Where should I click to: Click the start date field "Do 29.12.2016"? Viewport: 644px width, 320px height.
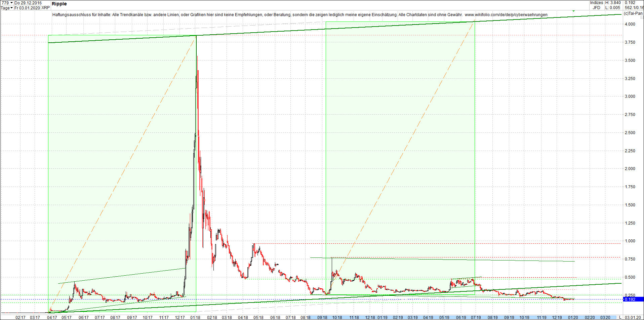click(27, 3)
